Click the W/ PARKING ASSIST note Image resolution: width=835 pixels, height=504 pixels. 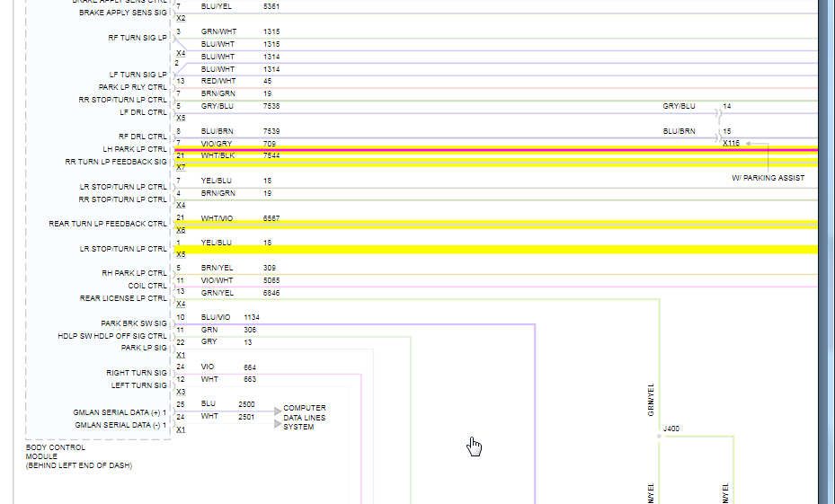tap(768, 178)
